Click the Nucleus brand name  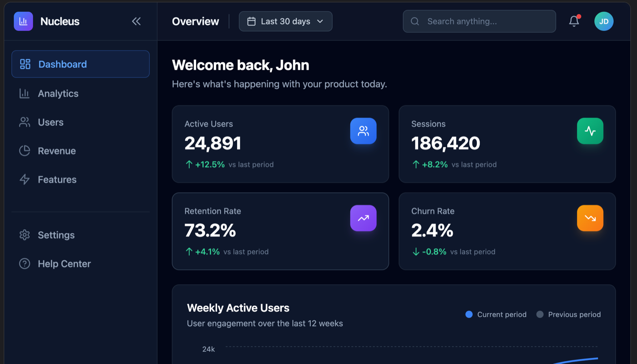[x=60, y=21]
